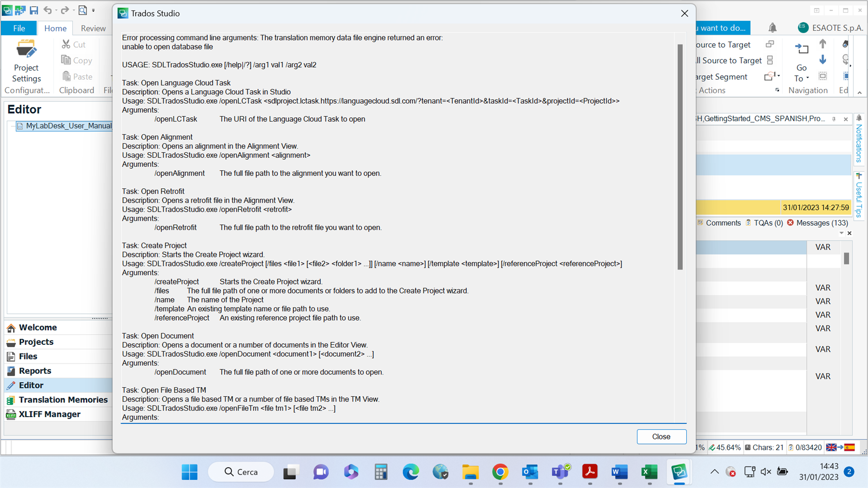Viewport: 868px width, 488px height.
Task: Open the Useful Tips side panel tab
Action: point(859,195)
